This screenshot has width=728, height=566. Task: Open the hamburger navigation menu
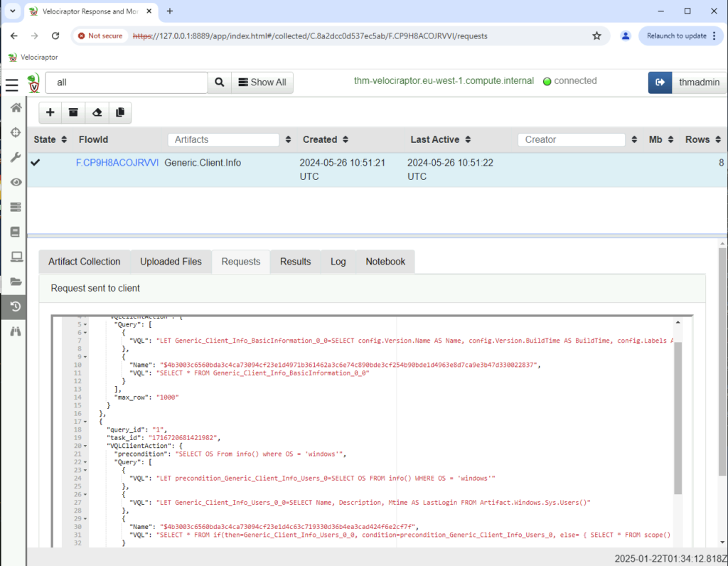pyautogui.click(x=12, y=85)
